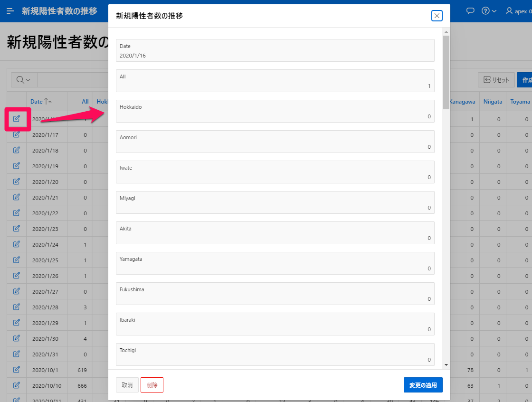532x402 pixels.
Task: Focus the Iwate number field
Action: tap(275, 172)
